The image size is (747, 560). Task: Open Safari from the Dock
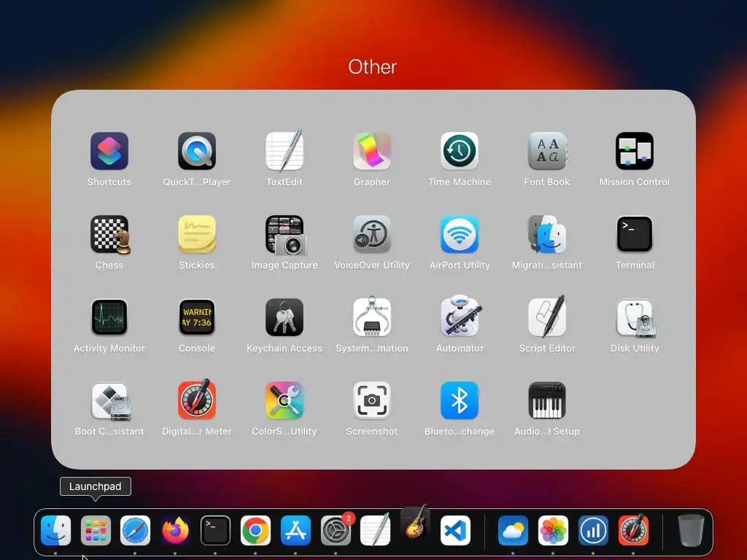coord(135,531)
